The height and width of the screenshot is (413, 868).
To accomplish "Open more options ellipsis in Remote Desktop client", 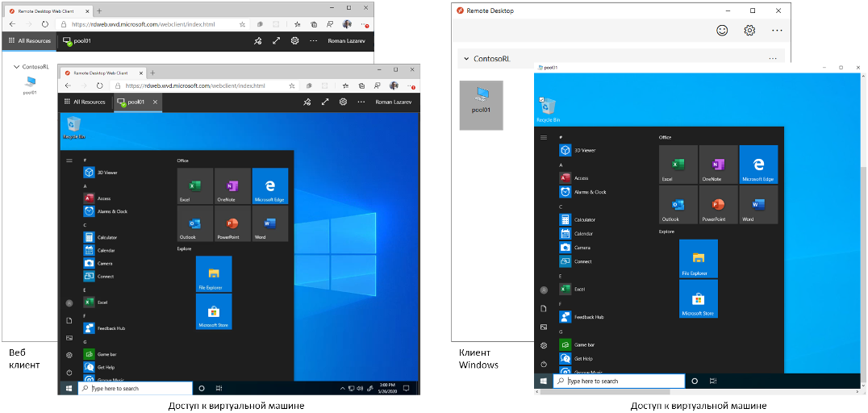I will (777, 31).
